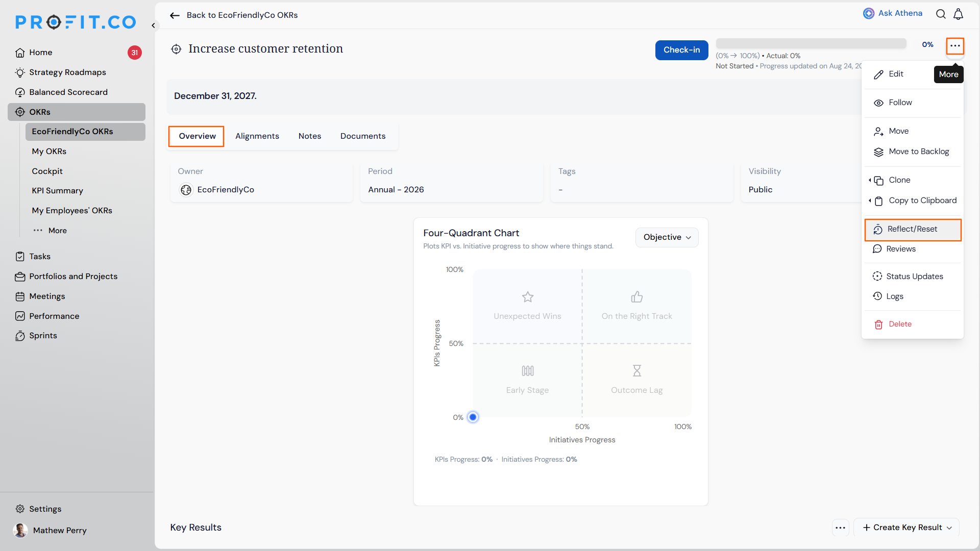The width and height of the screenshot is (980, 551).
Task: Click the objective progress bar
Action: pos(811,44)
